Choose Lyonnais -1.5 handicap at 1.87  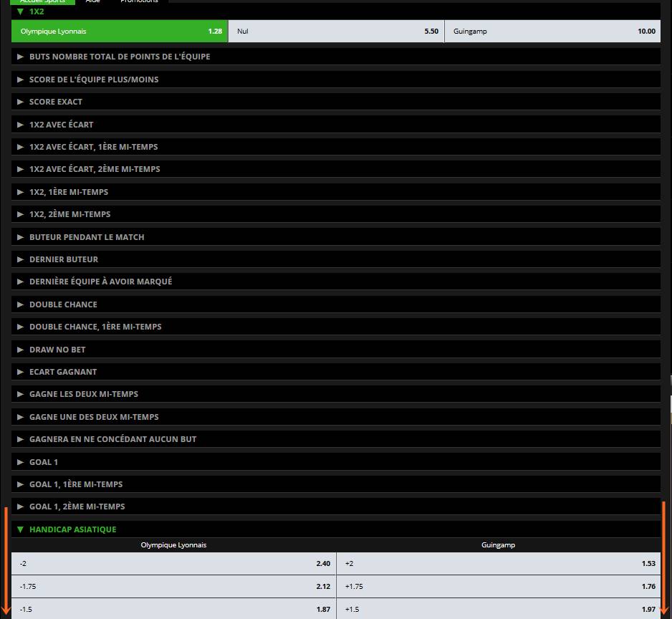point(173,609)
